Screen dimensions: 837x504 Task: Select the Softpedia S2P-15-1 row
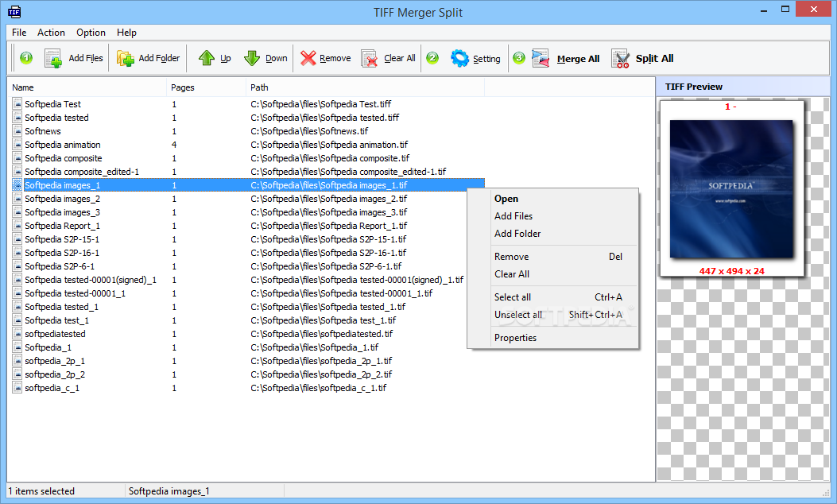point(248,239)
